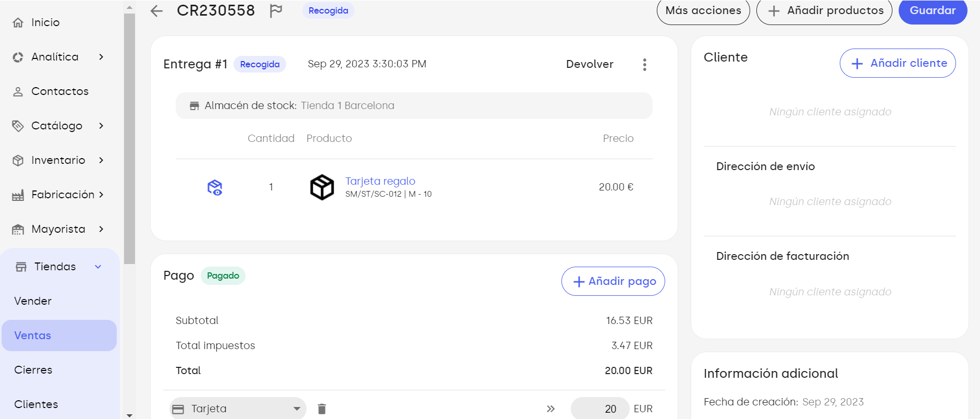Viewport: 980px width, 419px height.
Task: Click the Tarjeta regalo product box thumbnail
Action: [x=322, y=187]
